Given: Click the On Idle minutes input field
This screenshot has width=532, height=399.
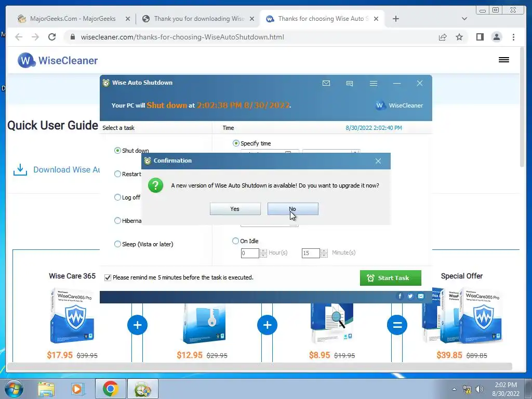Looking at the screenshot, I should coord(311,253).
